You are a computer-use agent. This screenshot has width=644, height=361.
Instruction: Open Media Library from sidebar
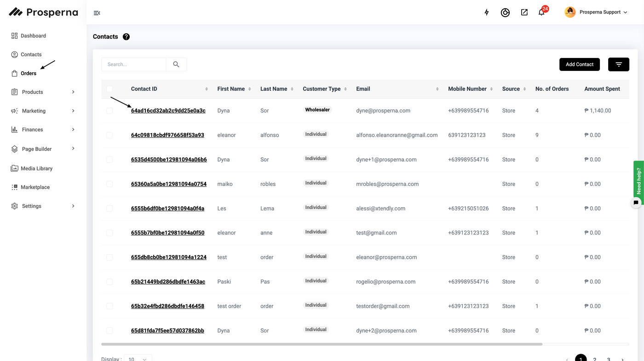(36, 169)
